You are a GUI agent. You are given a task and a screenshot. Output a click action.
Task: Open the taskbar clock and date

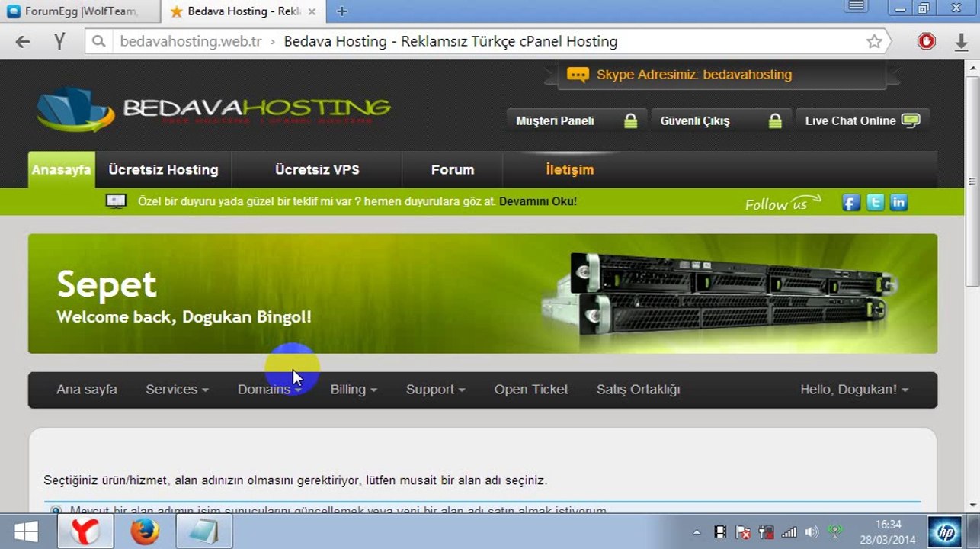(x=888, y=531)
